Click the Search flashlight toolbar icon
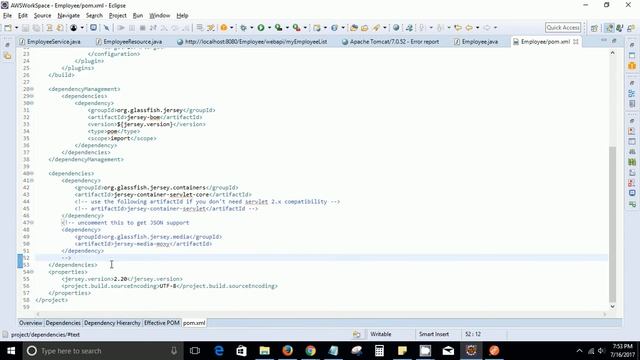The image size is (640, 360). point(376,28)
